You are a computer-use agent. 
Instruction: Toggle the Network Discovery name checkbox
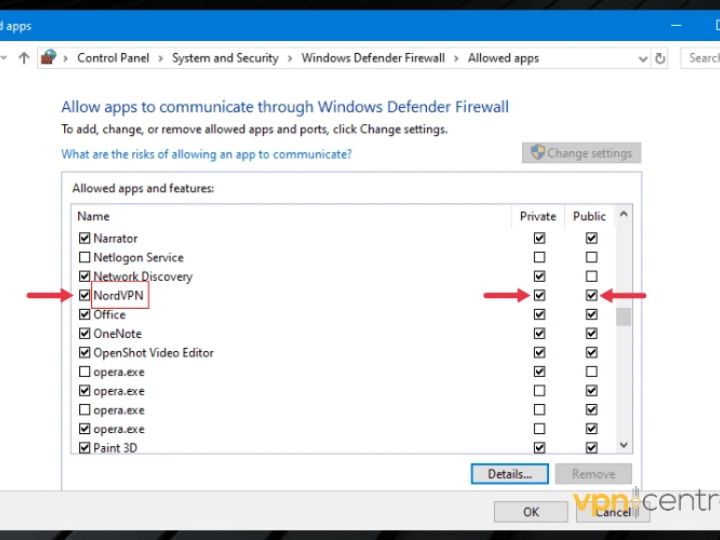coord(84,276)
